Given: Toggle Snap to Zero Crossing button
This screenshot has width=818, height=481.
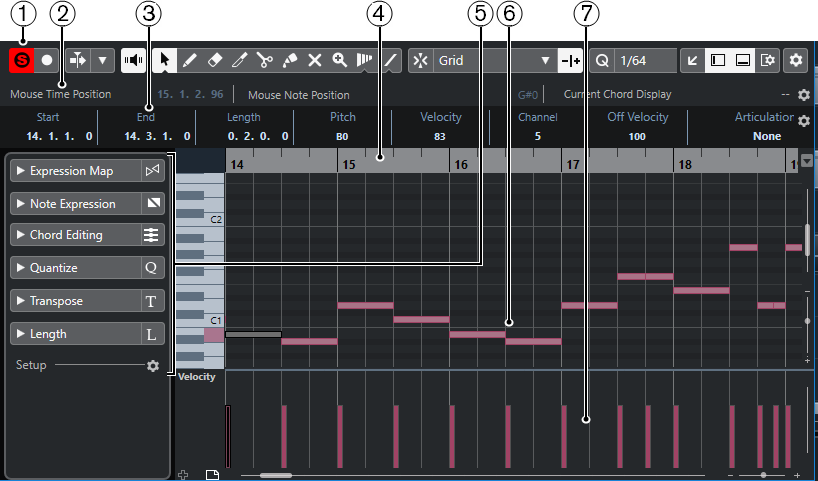Looking at the screenshot, I should [x=571, y=61].
